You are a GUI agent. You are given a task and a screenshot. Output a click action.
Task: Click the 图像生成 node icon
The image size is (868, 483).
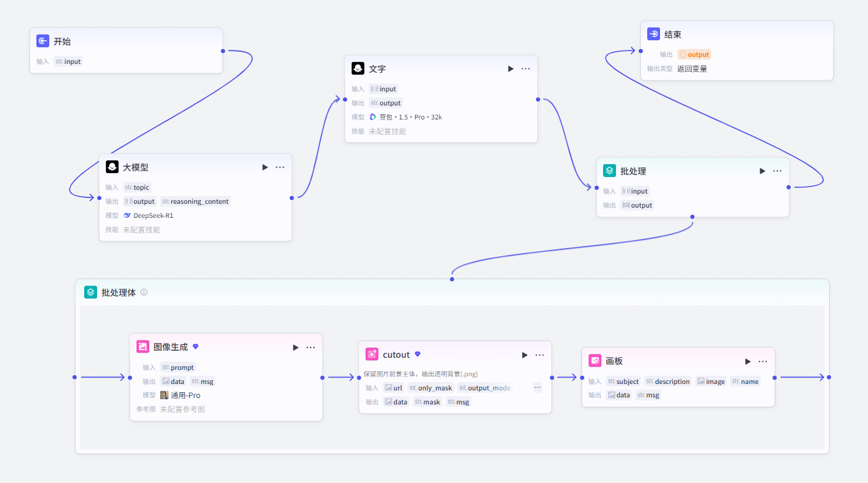point(143,347)
